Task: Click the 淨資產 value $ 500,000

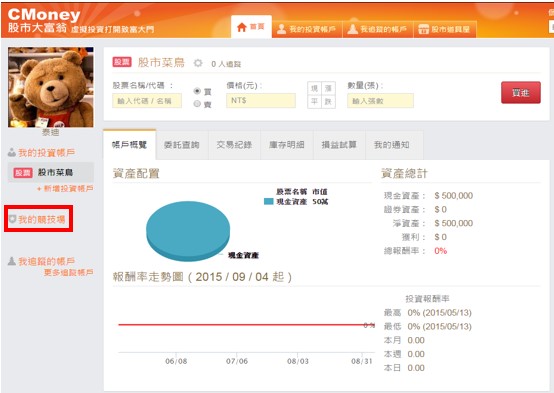Action: 454,223
